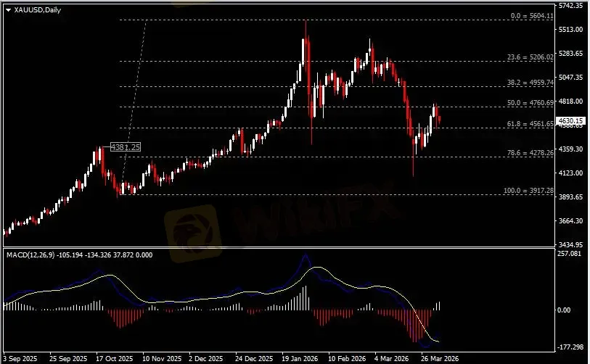Click Fibonacci label 78.6 = 4278.26

pyautogui.click(x=530, y=153)
